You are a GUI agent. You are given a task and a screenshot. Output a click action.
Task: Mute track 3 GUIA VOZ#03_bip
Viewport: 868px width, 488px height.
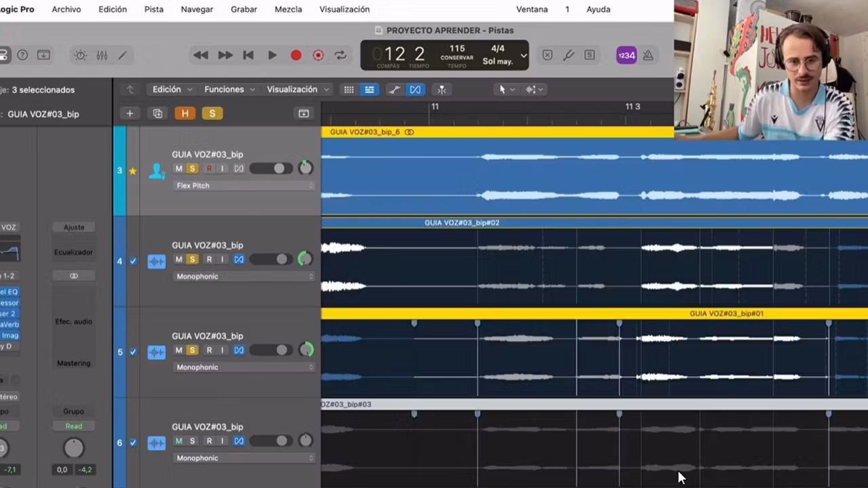(179, 169)
